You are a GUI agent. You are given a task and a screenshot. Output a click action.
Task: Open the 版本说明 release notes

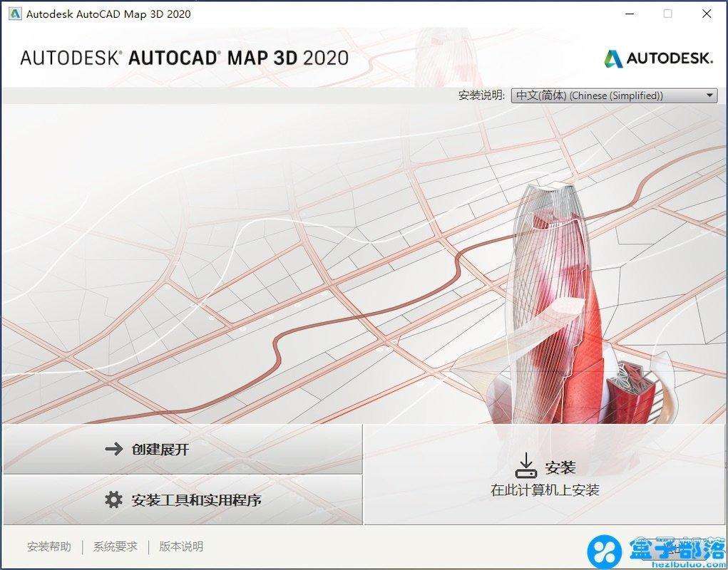click(x=180, y=546)
